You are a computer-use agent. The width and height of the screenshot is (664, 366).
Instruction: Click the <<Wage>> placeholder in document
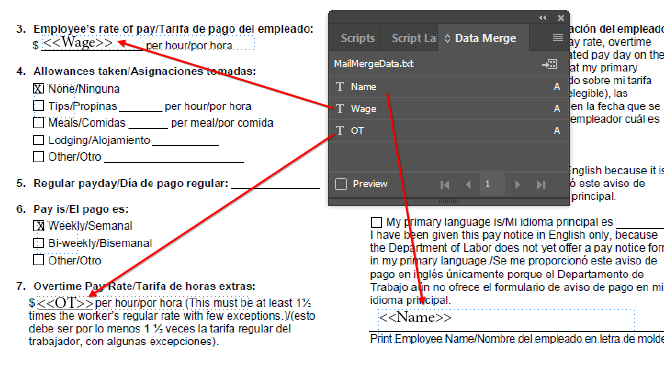78,43
